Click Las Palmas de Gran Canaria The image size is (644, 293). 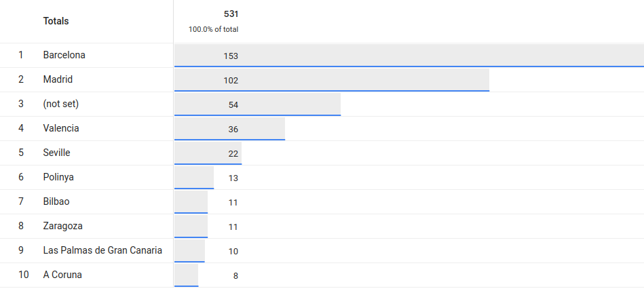tap(102, 250)
